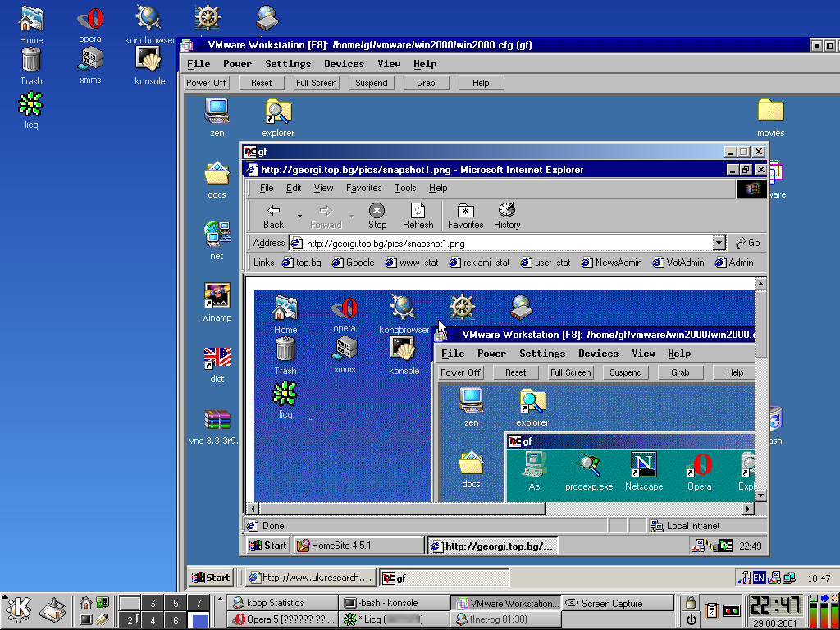Open the reklami_stat link in the Links bar

click(x=479, y=262)
